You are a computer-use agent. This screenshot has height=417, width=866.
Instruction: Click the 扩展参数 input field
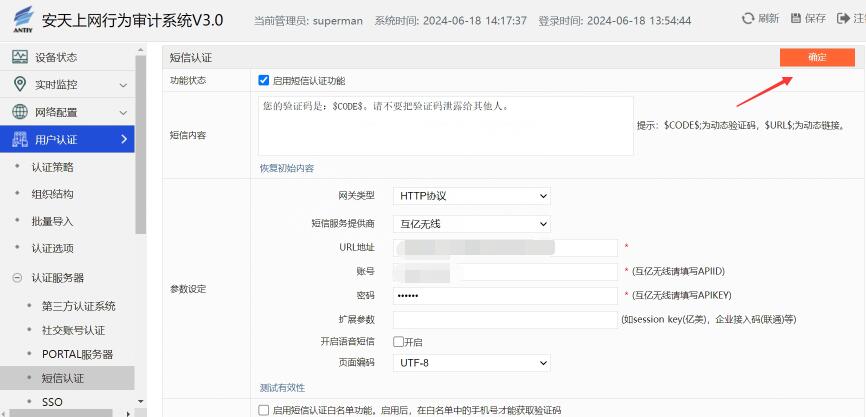coord(505,320)
